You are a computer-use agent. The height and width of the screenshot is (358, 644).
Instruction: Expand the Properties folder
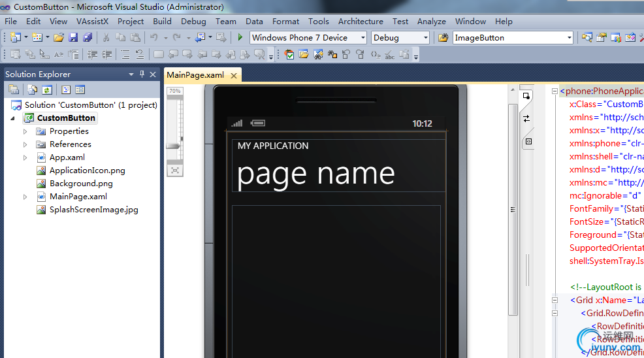point(25,131)
